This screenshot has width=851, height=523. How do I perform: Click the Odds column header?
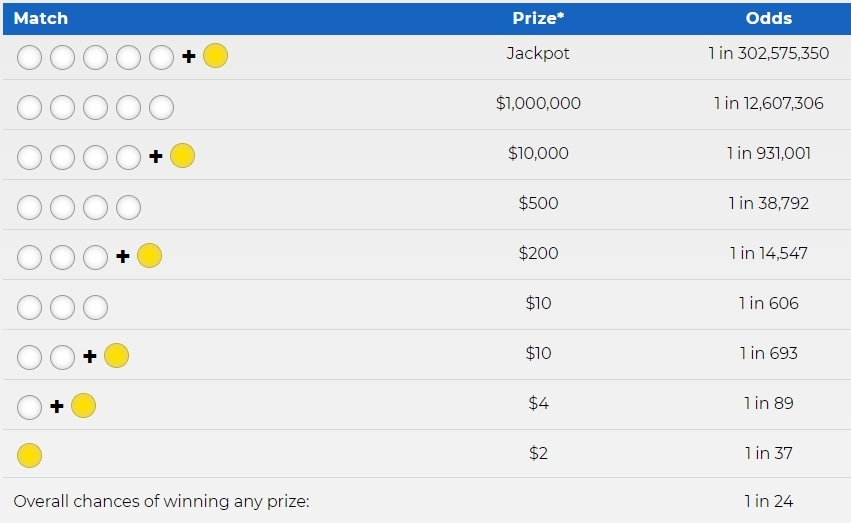click(x=769, y=18)
